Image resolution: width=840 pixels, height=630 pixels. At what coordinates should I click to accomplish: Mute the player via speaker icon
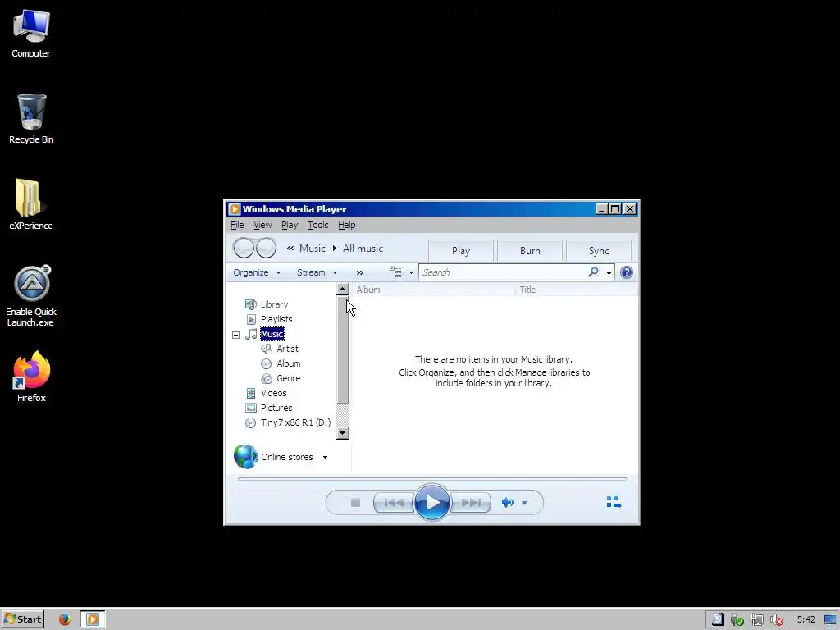(x=507, y=503)
